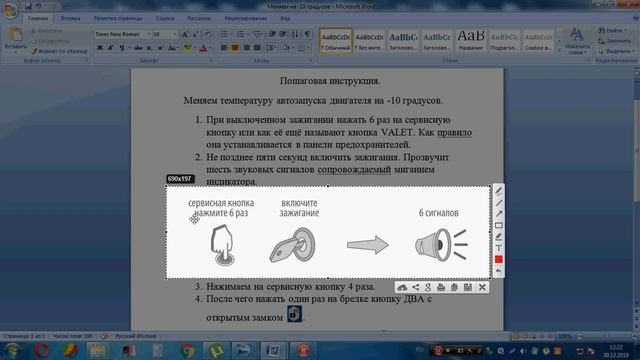This screenshot has height=360, width=640.
Task: Click Формат по образцу
Action: click(60, 51)
